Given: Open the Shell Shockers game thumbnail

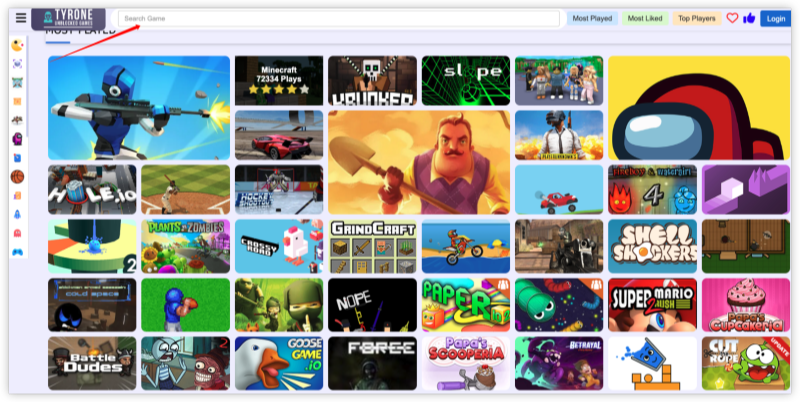Looking at the screenshot, I should point(652,246).
